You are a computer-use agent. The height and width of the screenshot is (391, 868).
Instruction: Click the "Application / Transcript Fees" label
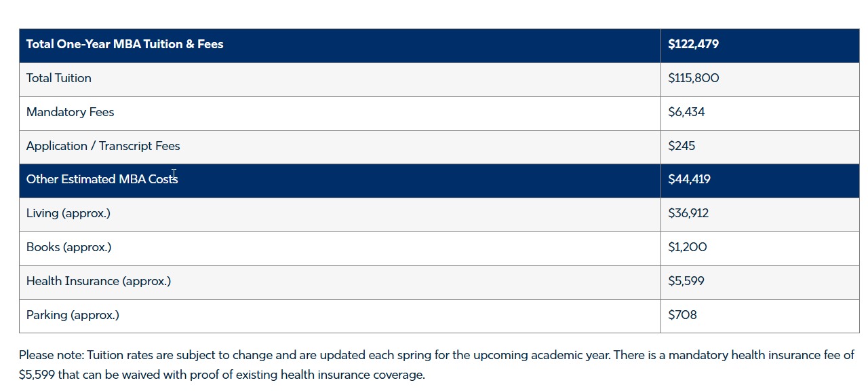(103, 146)
